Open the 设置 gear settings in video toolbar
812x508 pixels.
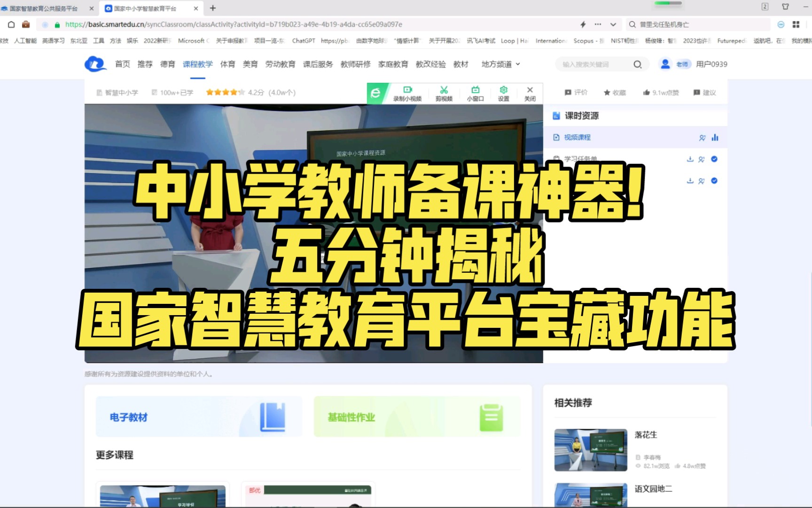click(x=503, y=94)
